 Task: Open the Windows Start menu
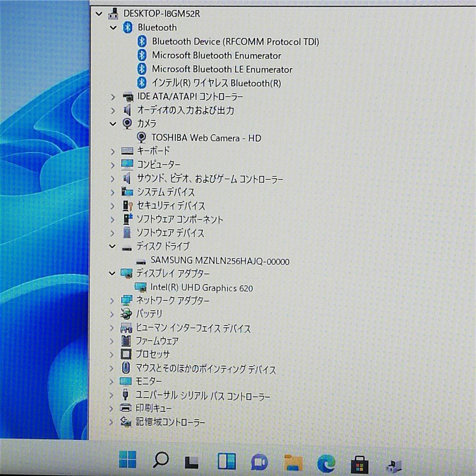(x=128, y=459)
